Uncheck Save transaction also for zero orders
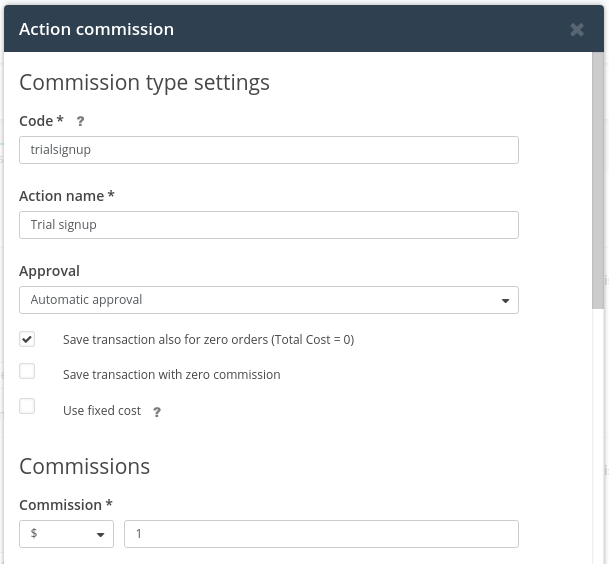This screenshot has width=609, height=564. point(27,339)
